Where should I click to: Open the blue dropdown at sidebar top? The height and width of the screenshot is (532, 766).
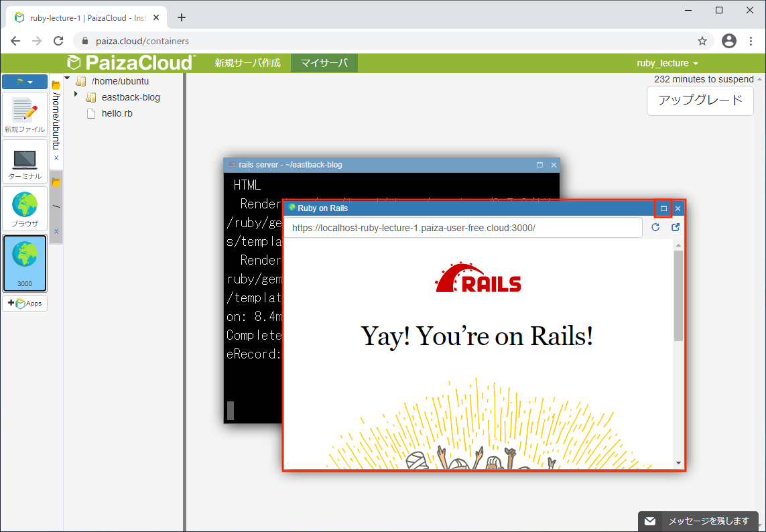pos(25,82)
